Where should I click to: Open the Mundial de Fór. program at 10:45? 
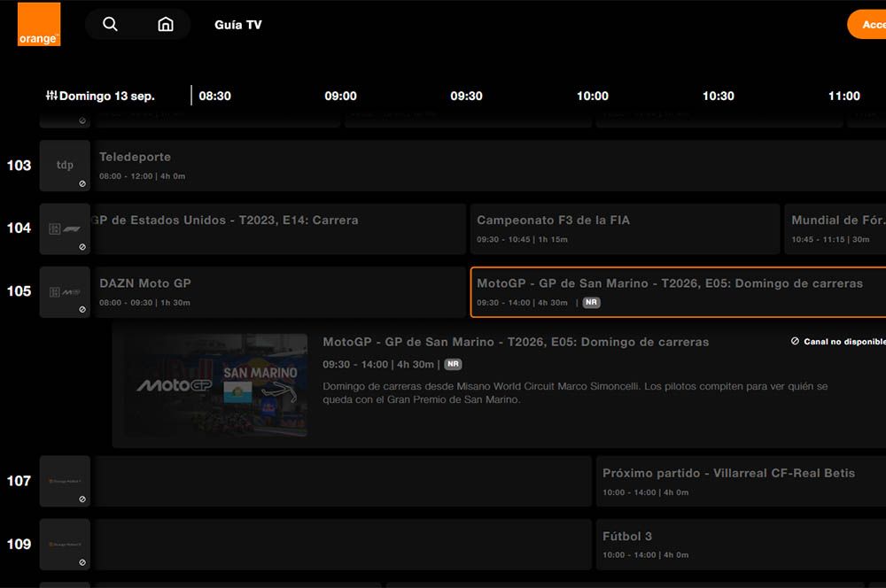835,228
